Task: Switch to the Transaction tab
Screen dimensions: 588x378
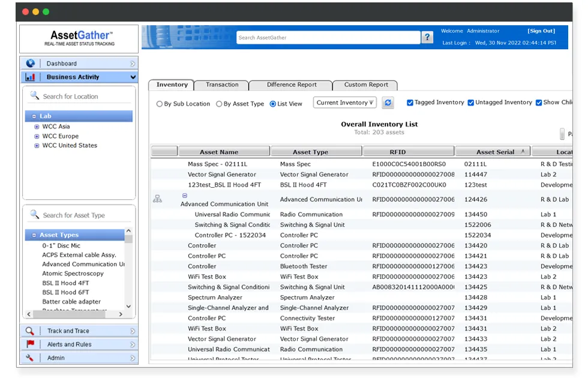Action: click(221, 85)
